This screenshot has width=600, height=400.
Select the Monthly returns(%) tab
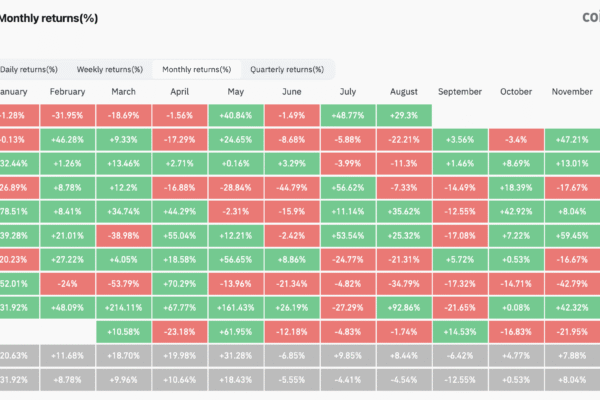pos(196,69)
